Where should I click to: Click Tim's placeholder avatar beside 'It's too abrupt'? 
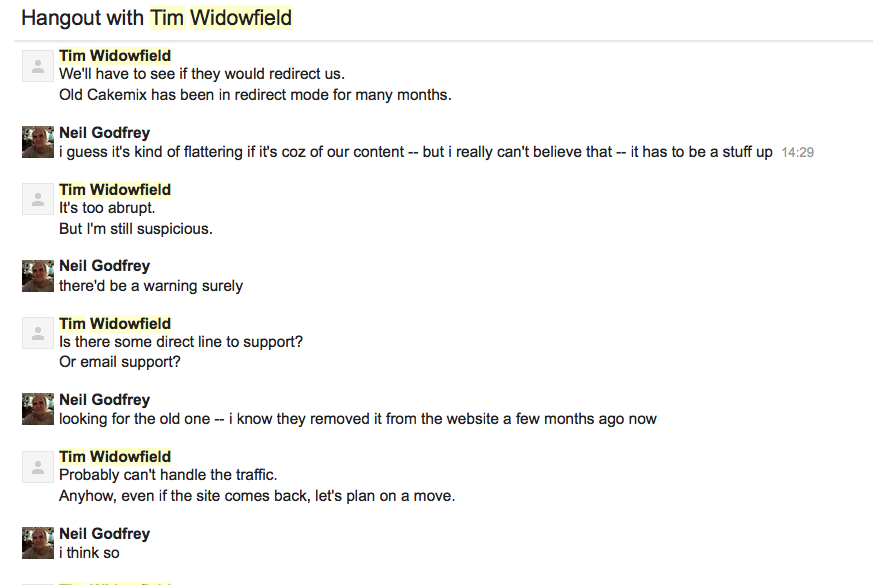click(x=38, y=199)
